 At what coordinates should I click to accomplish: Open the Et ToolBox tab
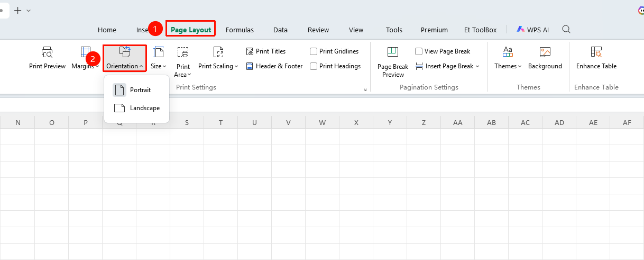click(480, 30)
